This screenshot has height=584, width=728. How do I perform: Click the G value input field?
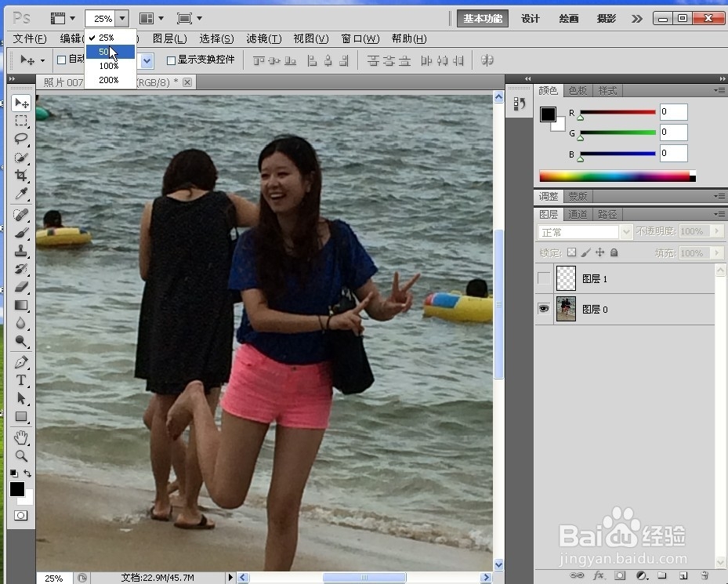tap(673, 132)
